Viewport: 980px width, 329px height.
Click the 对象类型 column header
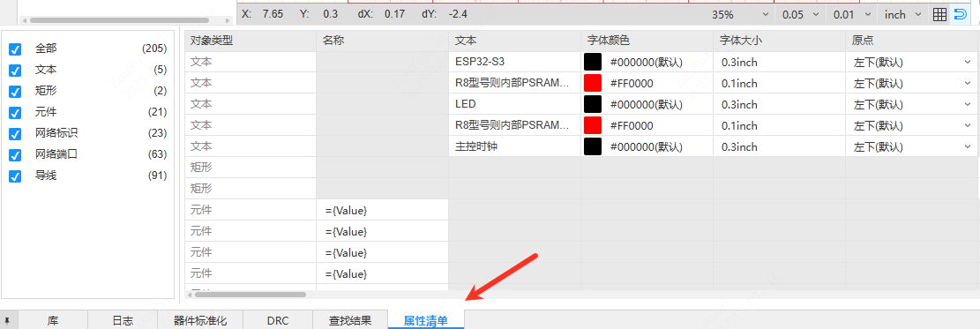pos(250,41)
